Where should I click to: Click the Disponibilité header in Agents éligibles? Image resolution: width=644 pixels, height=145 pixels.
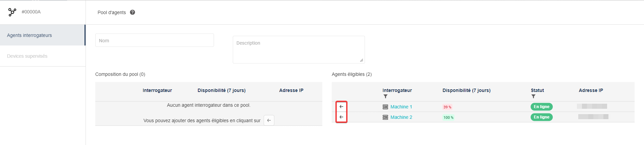click(466, 90)
